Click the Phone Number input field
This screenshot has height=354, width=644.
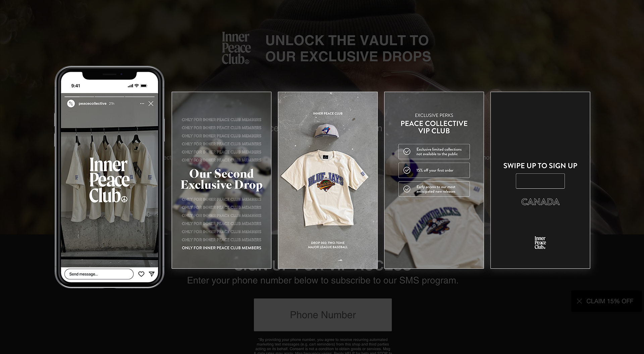point(323,315)
